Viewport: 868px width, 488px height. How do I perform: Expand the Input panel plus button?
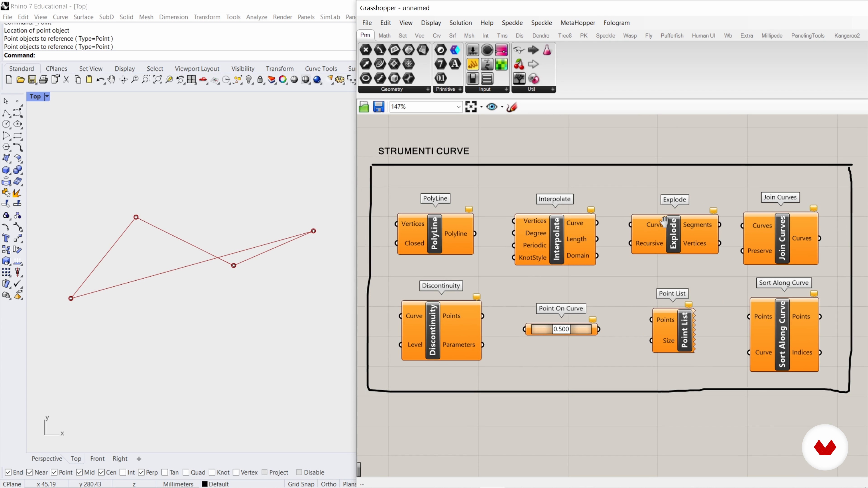pos(506,89)
